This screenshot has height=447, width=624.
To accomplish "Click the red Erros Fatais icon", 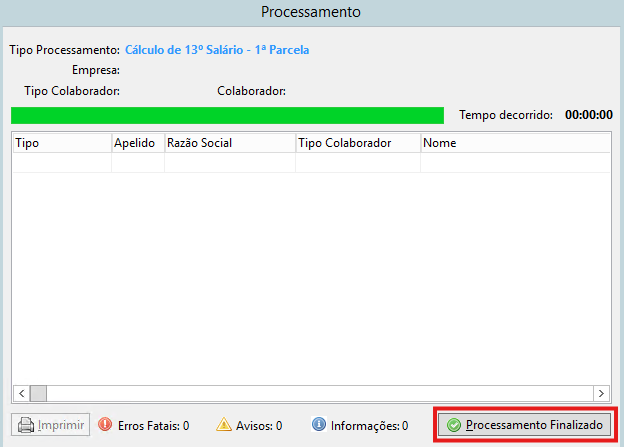I will coord(105,424).
